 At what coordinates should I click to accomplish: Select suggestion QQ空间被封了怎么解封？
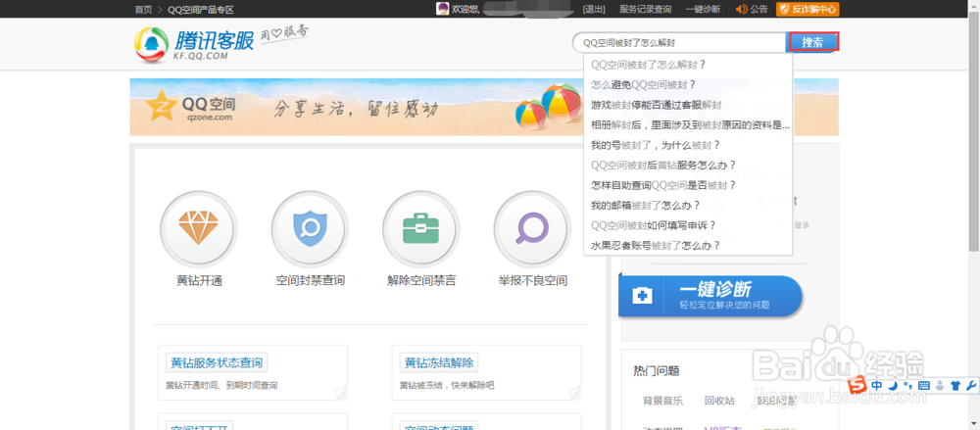click(688, 65)
